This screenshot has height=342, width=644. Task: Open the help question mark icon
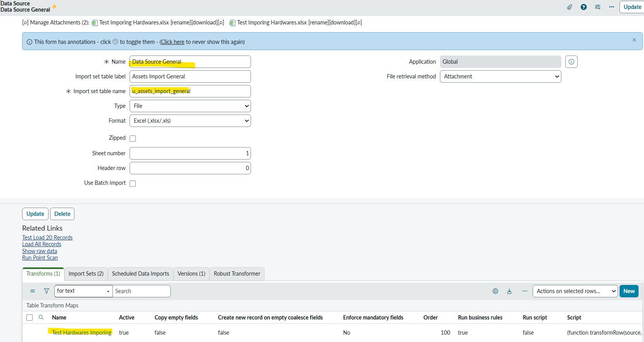click(583, 7)
